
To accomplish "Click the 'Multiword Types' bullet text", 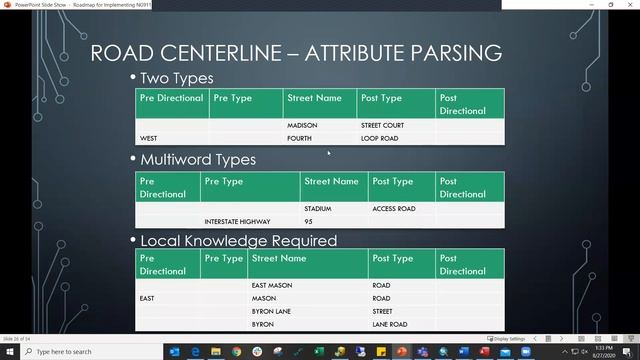I will pyautogui.click(x=198, y=160).
